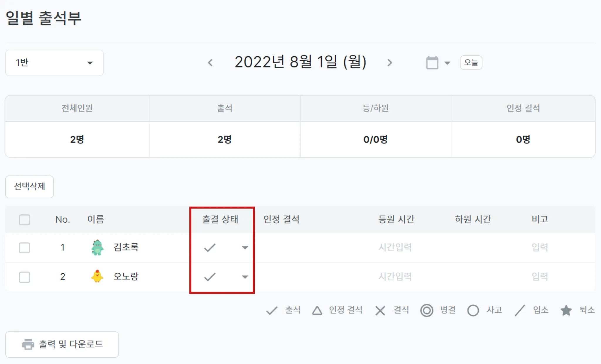Click the 출결 상태 column header
Image resolution: width=601 pixels, height=364 pixels.
[220, 219]
